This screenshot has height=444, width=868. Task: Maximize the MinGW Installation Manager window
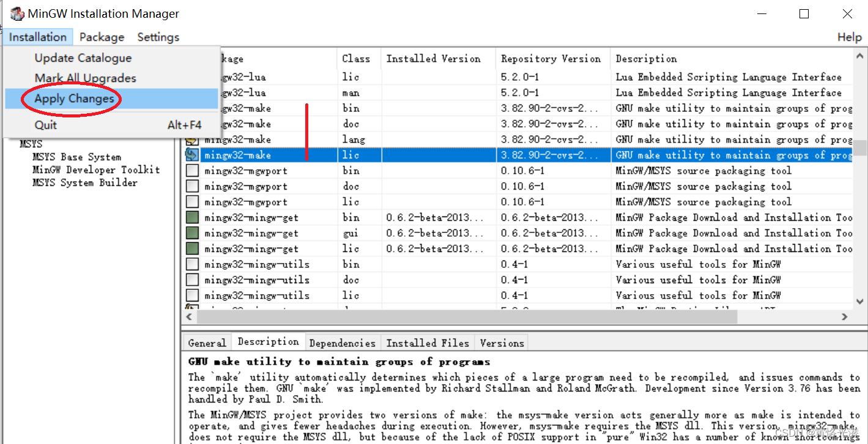pyautogui.click(x=804, y=13)
